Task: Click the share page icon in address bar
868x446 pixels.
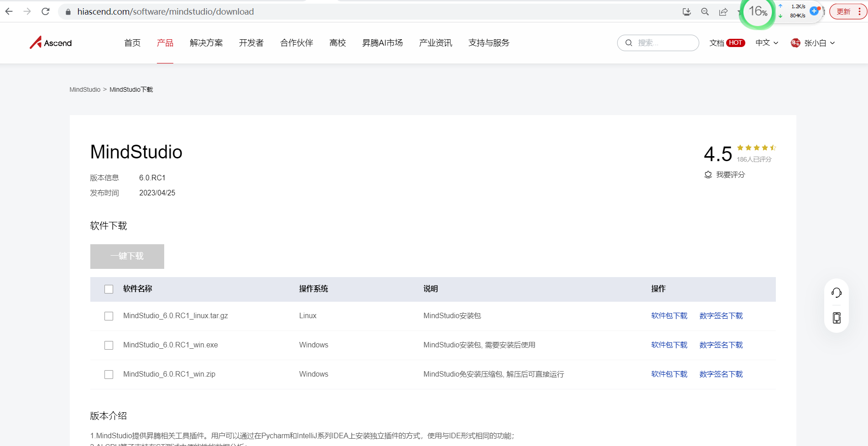Action: point(723,12)
